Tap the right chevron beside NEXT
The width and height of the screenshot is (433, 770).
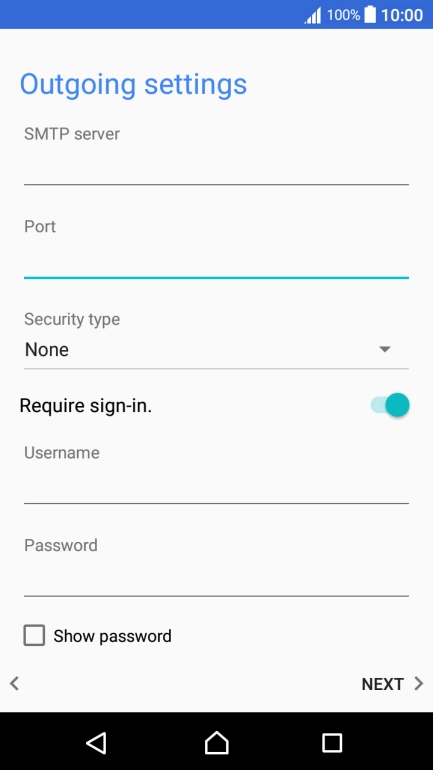coord(418,684)
